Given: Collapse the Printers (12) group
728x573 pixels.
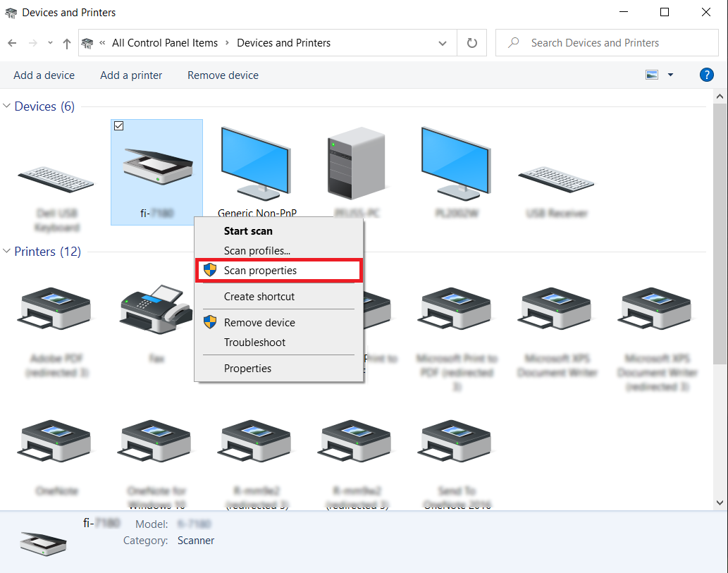Looking at the screenshot, I should click(x=7, y=252).
